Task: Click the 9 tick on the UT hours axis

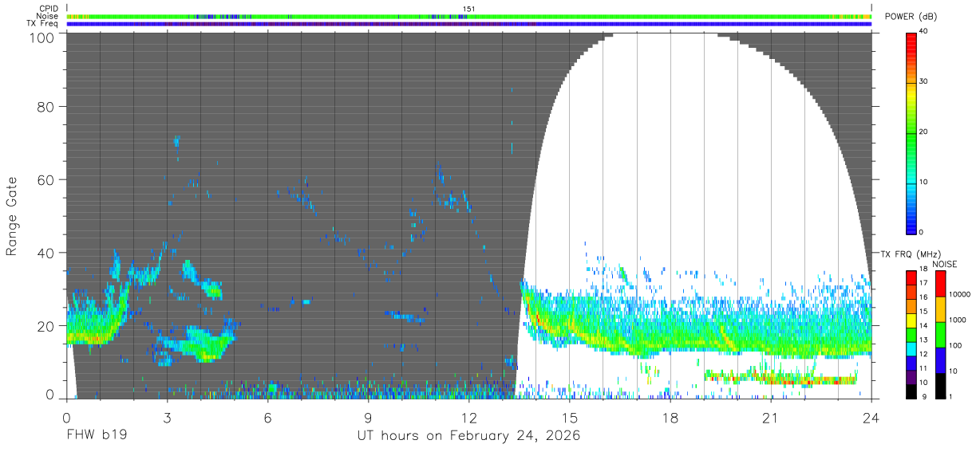Action: [x=368, y=418]
